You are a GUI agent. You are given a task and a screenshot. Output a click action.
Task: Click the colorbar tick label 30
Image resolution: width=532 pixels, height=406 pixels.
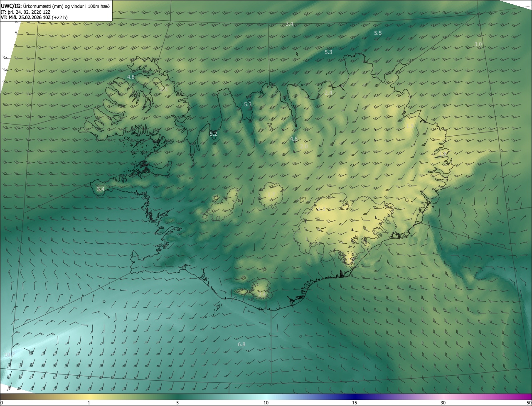pyautogui.click(x=443, y=403)
